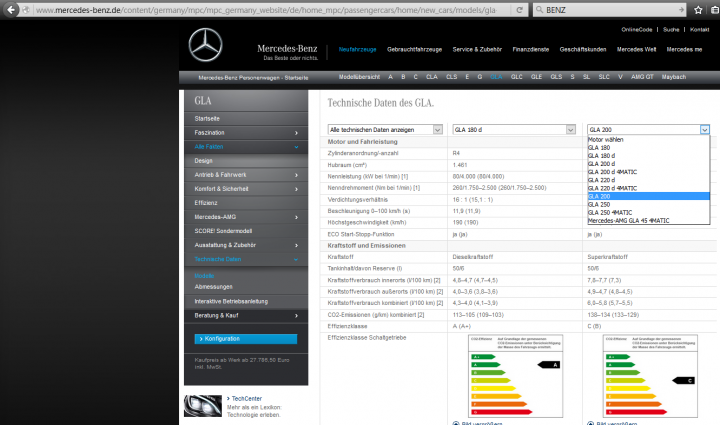
Task: Choose GLA 180 in the dropdown list
Action: click(648, 148)
